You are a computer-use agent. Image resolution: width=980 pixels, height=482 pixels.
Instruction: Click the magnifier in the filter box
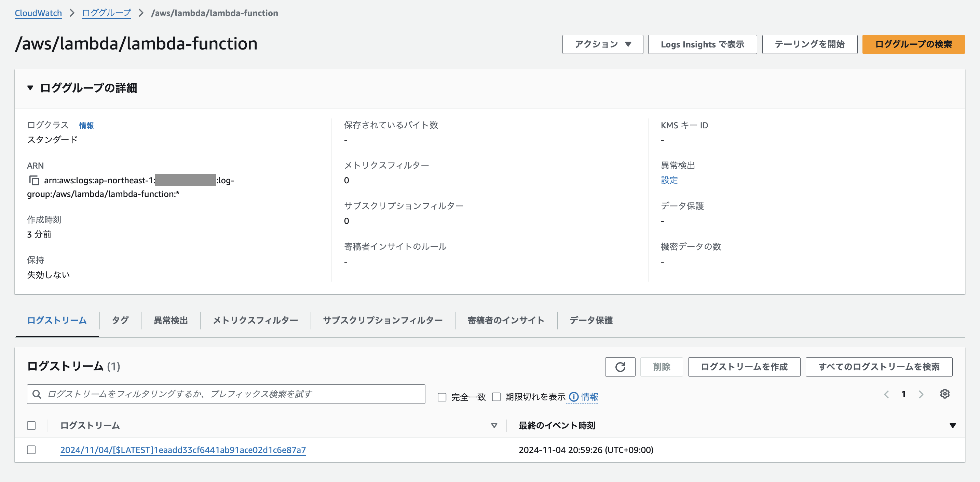click(37, 394)
